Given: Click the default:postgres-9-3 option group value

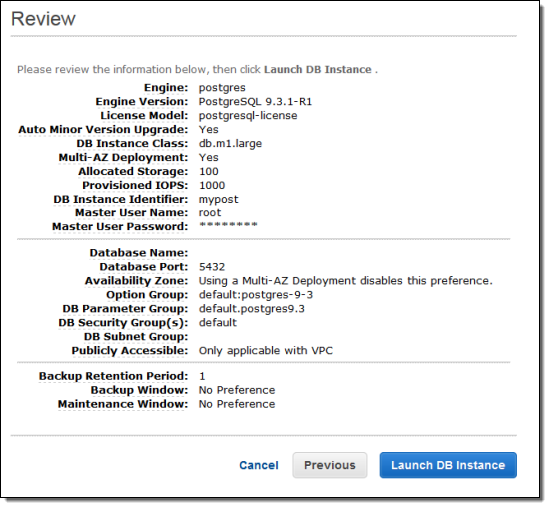Looking at the screenshot, I should (256, 295).
